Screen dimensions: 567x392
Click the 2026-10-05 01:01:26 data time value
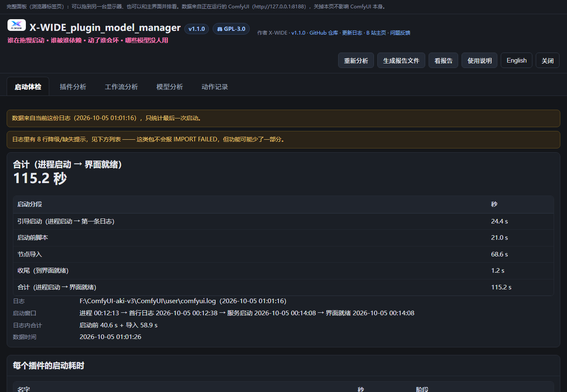[110, 337]
